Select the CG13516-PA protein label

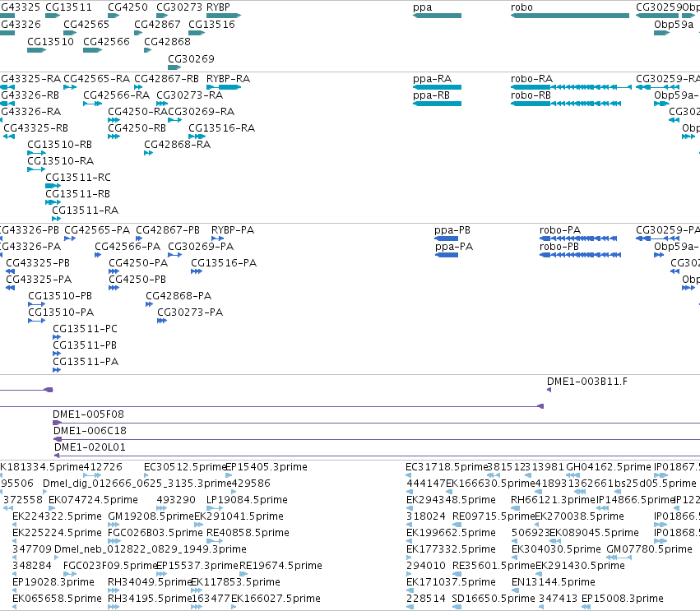click(224, 264)
